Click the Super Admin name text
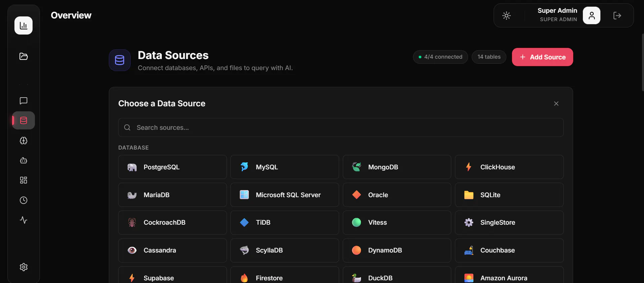 click(x=557, y=11)
